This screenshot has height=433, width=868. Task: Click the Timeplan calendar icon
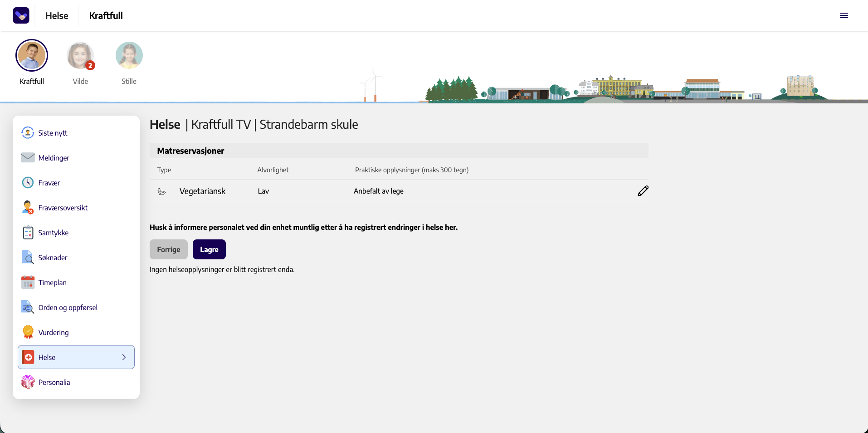(28, 282)
